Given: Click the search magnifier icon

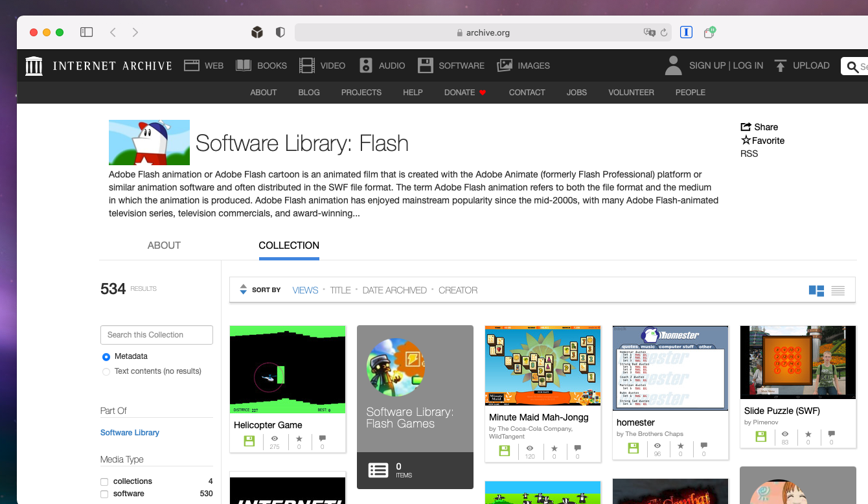Looking at the screenshot, I should point(852,66).
